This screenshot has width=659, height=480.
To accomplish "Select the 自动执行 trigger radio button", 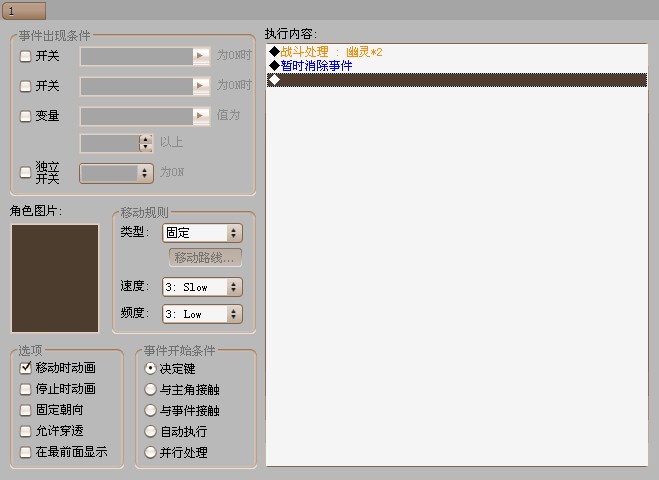I will (x=150, y=431).
